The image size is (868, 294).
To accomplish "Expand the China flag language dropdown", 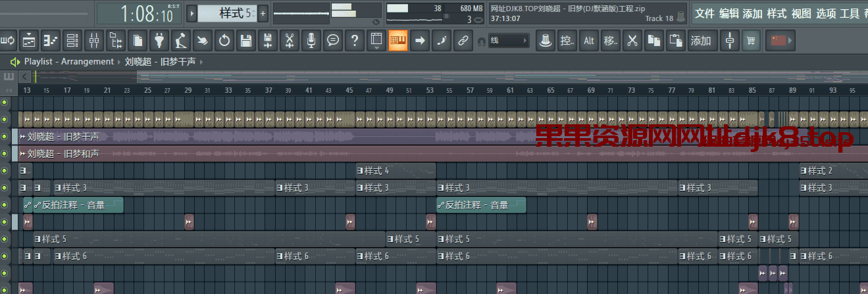I will tap(782, 41).
